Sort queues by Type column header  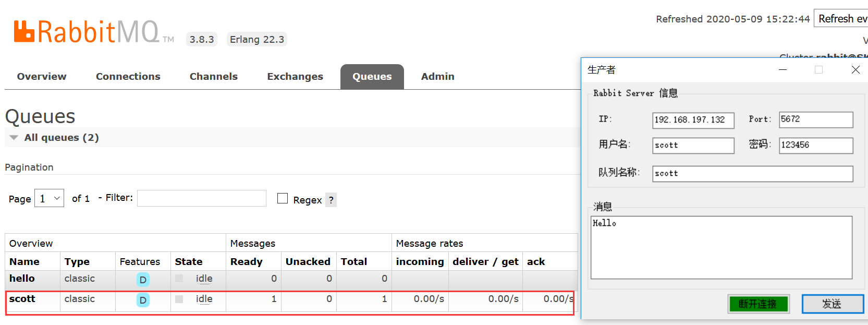(x=77, y=261)
